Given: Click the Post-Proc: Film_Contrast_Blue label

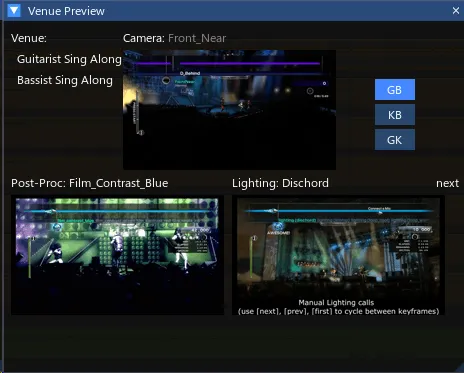Looking at the screenshot, I should 89,183.
